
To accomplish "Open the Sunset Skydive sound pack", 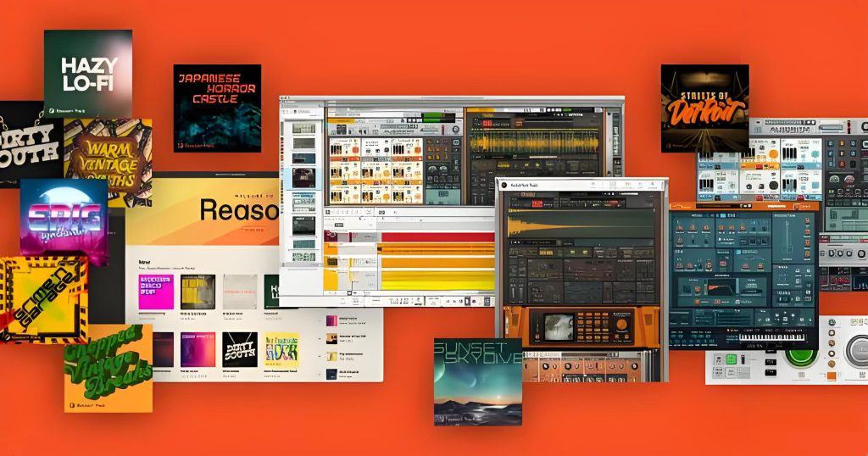I will (x=477, y=381).
